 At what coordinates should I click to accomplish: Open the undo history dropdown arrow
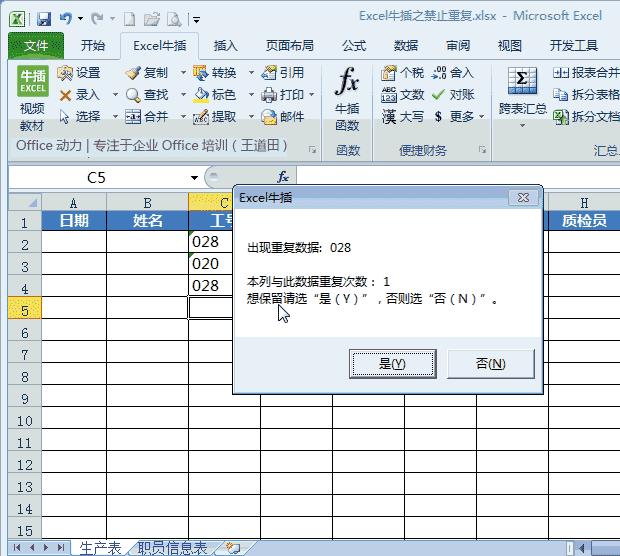click(x=80, y=19)
